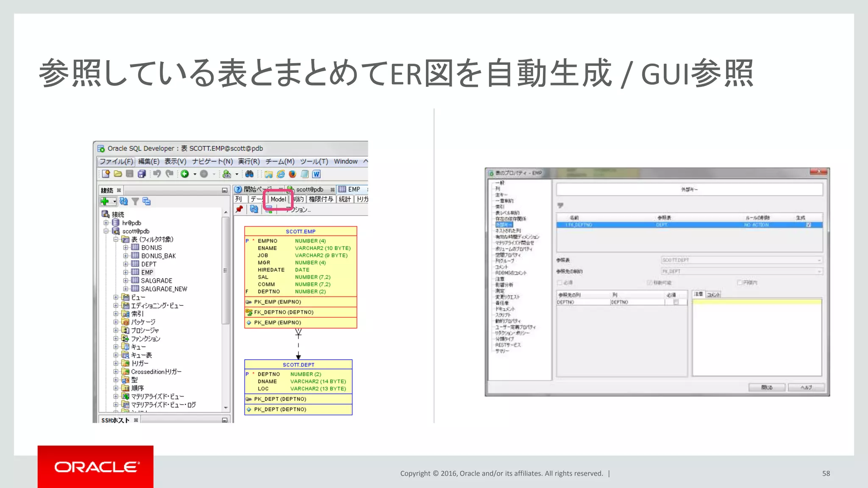Open the ファイル(F) menu
Viewport: 868px width, 488px height.
pyautogui.click(x=116, y=161)
